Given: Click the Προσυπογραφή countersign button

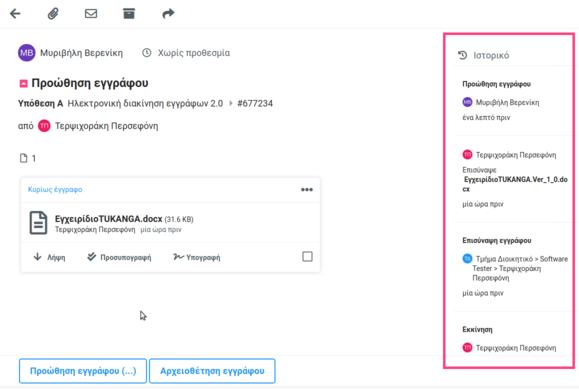Looking at the screenshot, I should tap(119, 257).
